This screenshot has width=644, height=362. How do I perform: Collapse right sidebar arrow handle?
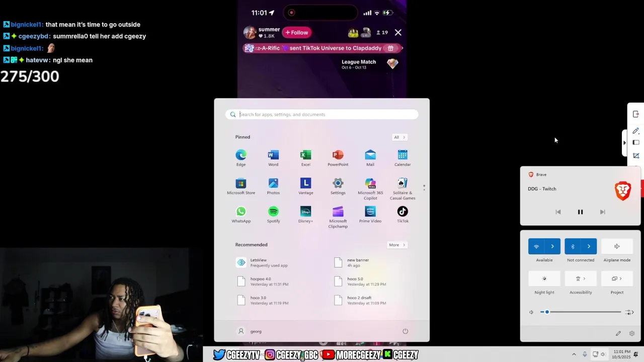pos(624,143)
